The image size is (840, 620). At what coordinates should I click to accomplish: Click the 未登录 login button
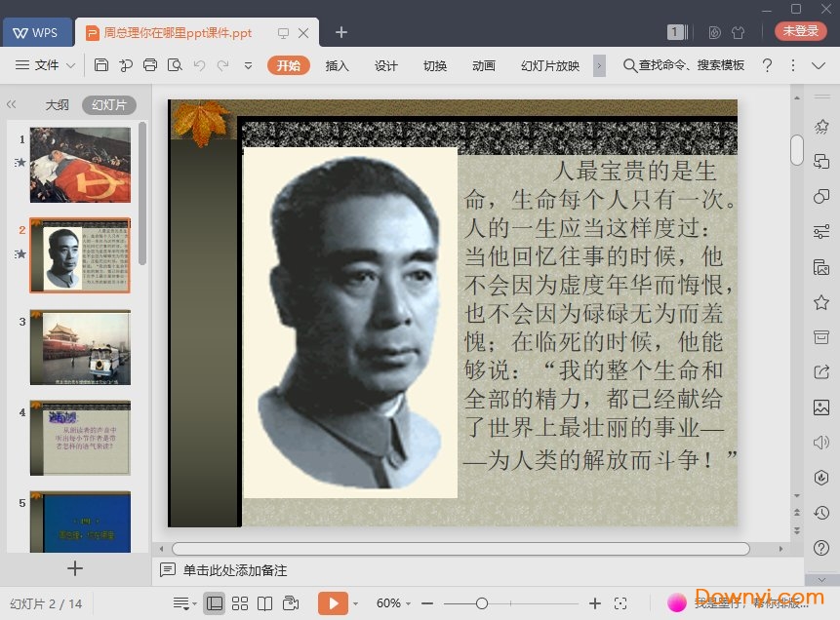[800, 31]
